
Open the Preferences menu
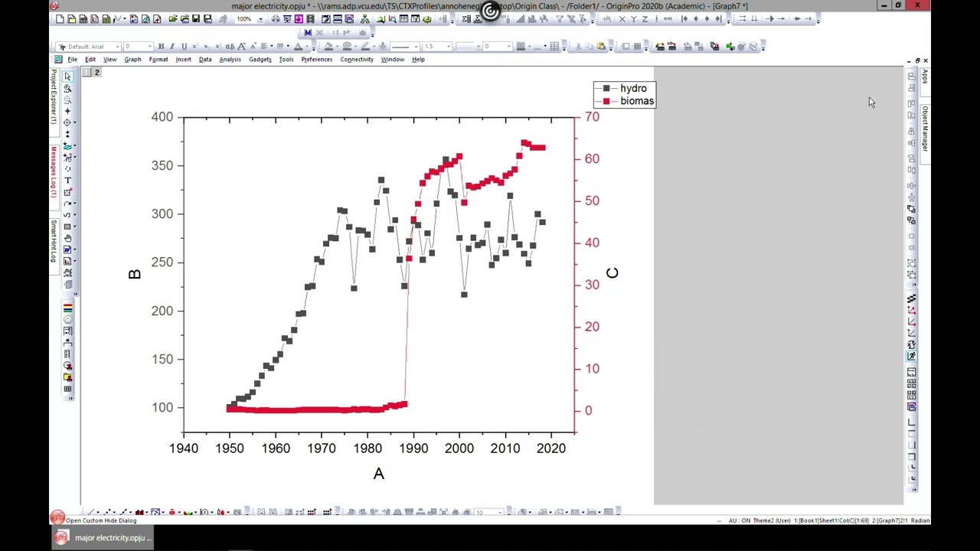(x=316, y=59)
